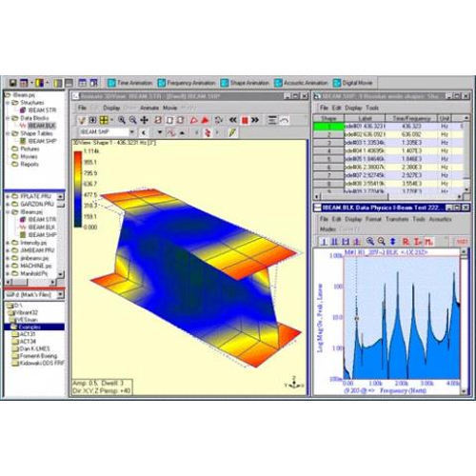Click the solid red triangle icon

click(205, 120)
